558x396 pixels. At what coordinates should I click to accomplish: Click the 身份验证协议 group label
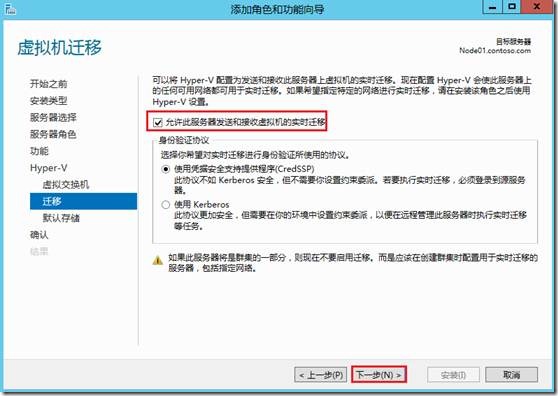[x=184, y=140]
